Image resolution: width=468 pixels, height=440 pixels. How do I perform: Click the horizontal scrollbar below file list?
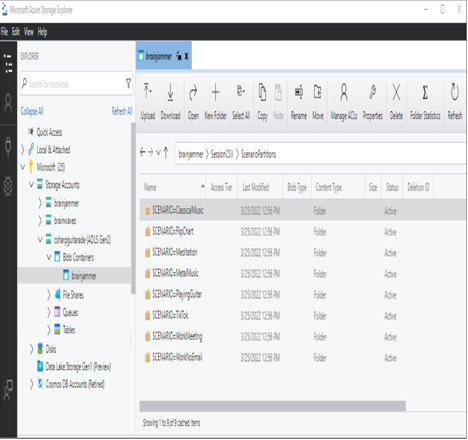point(272,406)
